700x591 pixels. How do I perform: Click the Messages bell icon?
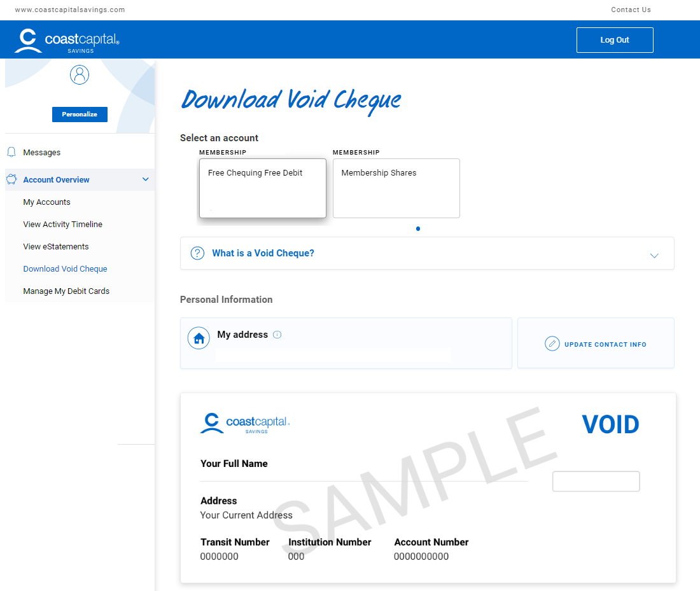point(11,152)
